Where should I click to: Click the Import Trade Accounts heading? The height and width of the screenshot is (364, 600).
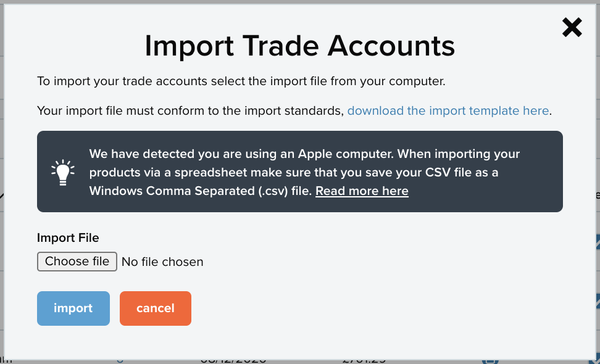300,46
